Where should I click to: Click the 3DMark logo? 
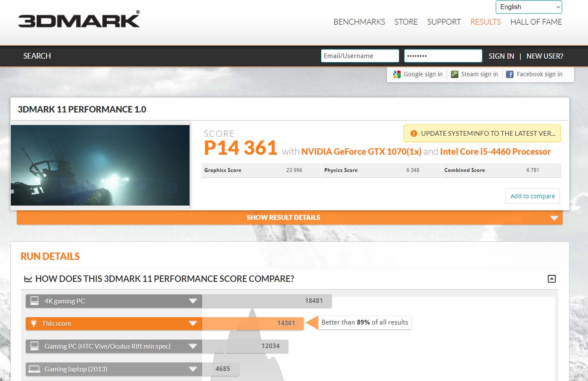click(79, 19)
